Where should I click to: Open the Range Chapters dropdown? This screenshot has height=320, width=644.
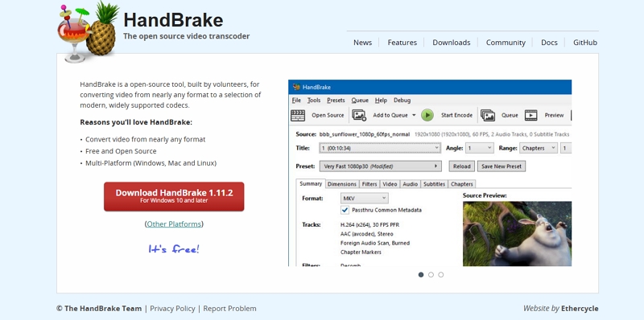coord(539,148)
